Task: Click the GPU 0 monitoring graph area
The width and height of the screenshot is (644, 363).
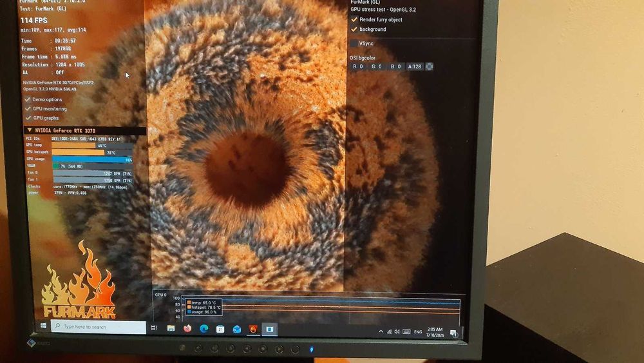Action: pyautogui.click(x=321, y=308)
